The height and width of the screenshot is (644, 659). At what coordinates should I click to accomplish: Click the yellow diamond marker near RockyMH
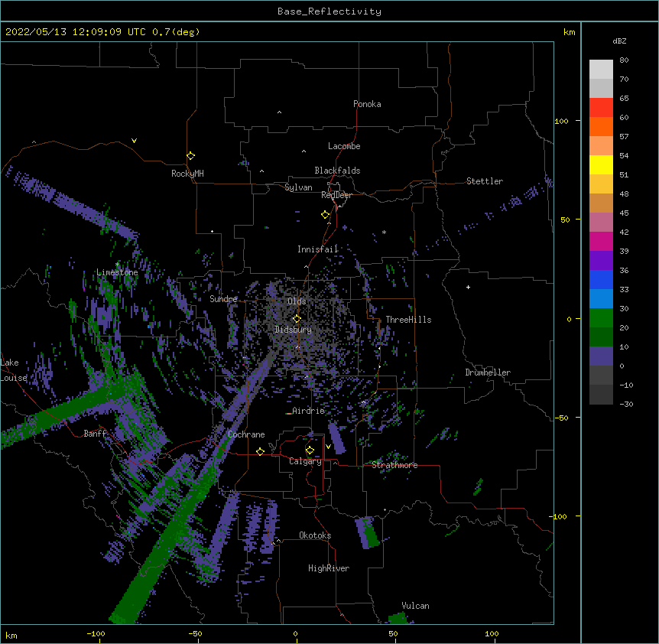(x=191, y=156)
